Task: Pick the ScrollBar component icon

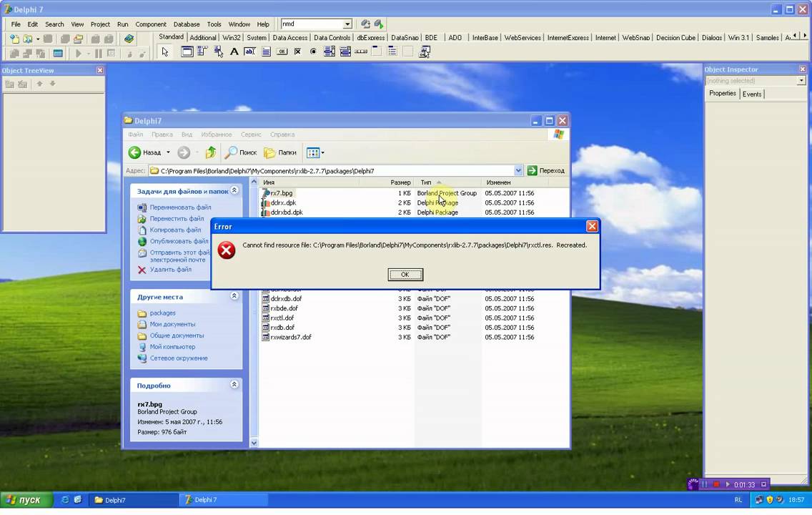Action: (x=361, y=51)
